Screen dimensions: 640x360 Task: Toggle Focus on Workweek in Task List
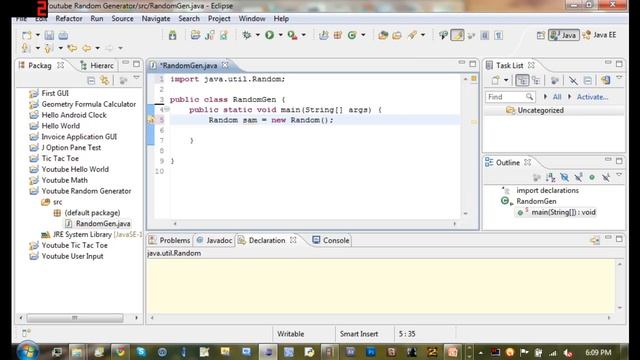(554, 80)
